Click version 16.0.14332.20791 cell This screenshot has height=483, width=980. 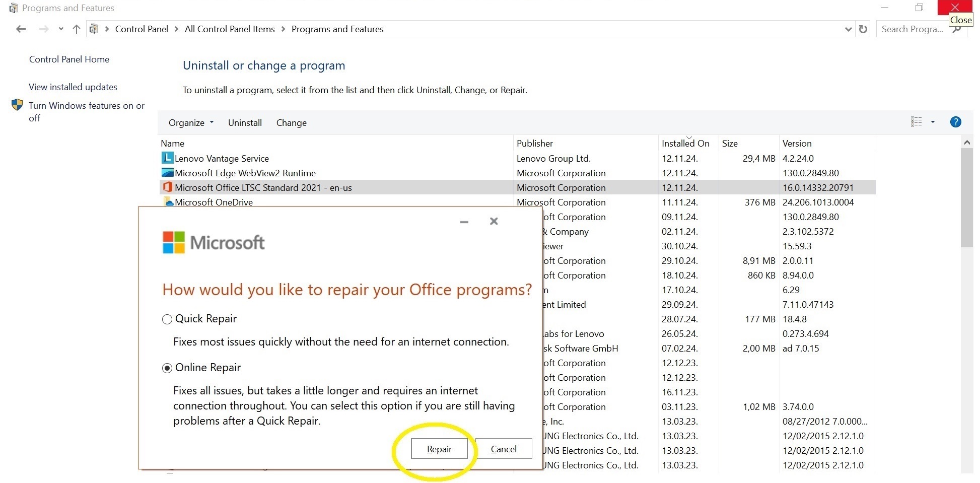818,187
